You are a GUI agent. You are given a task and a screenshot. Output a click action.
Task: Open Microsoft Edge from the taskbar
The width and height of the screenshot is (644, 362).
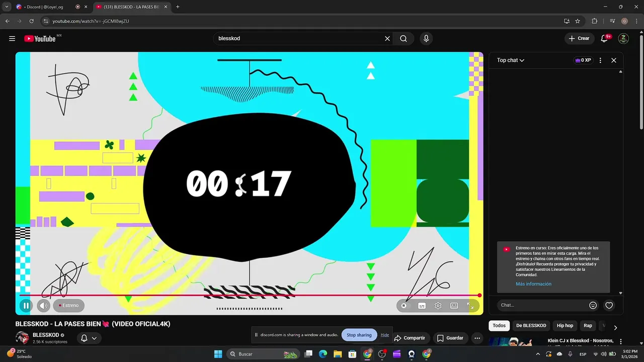tap(323, 354)
